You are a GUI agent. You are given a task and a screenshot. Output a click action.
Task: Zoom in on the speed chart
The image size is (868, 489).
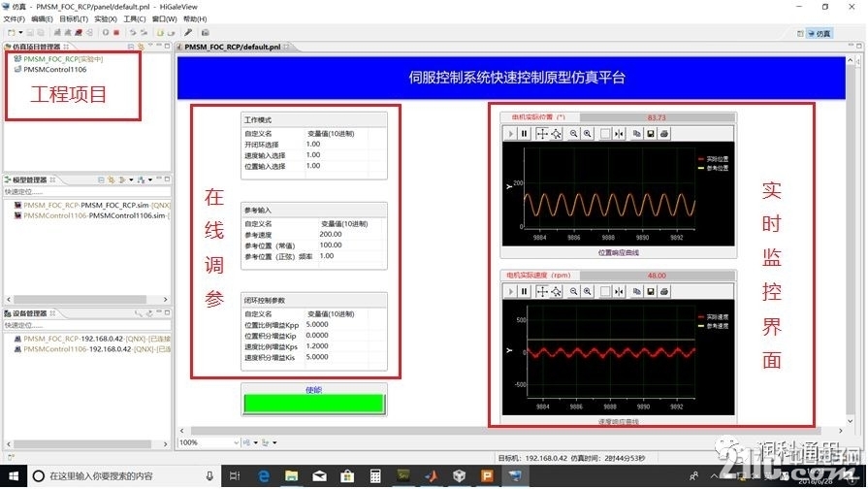587,291
